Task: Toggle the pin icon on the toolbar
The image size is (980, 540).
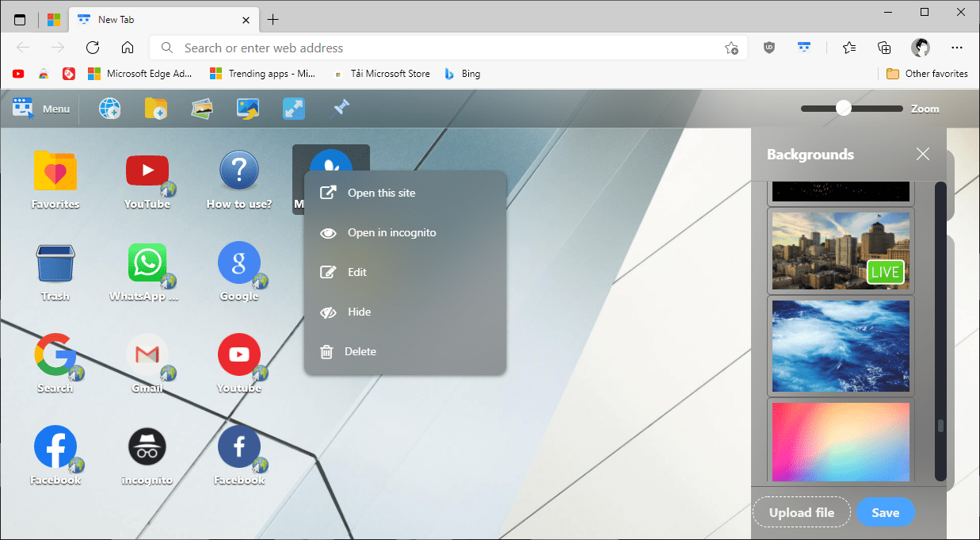Action: pyautogui.click(x=339, y=108)
